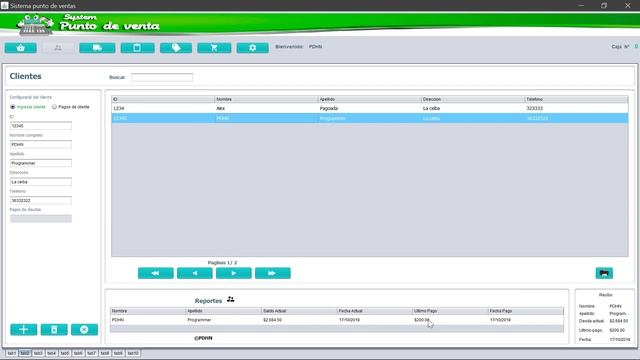The width and height of the screenshot is (640, 360).
Task: Switch to tab1 at the bottom
Action: [11, 353]
